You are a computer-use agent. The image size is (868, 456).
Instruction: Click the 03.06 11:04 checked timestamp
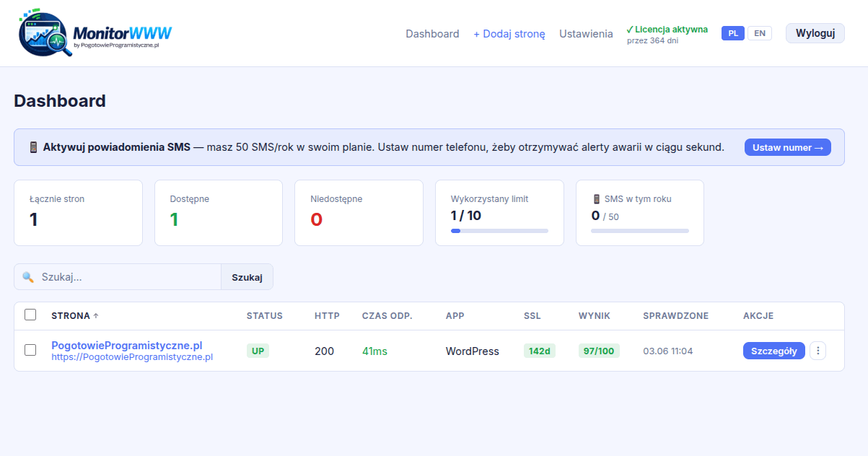pyautogui.click(x=668, y=351)
